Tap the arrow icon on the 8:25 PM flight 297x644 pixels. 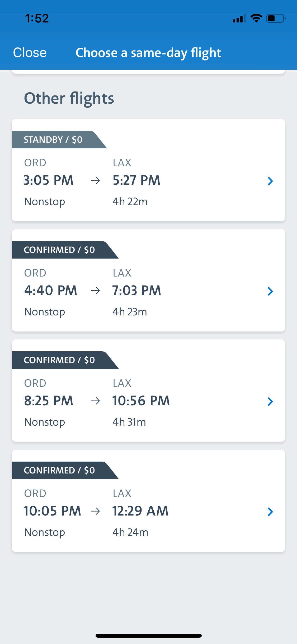point(95,401)
